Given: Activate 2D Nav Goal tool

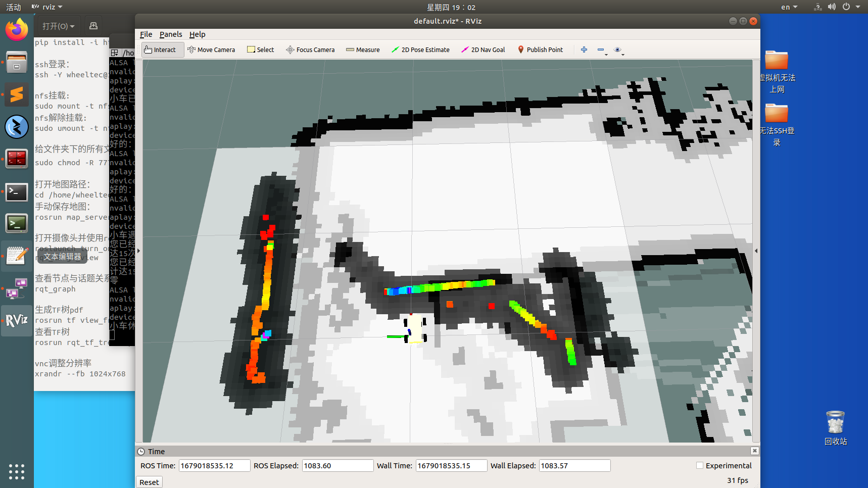Looking at the screenshot, I should click(x=483, y=50).
